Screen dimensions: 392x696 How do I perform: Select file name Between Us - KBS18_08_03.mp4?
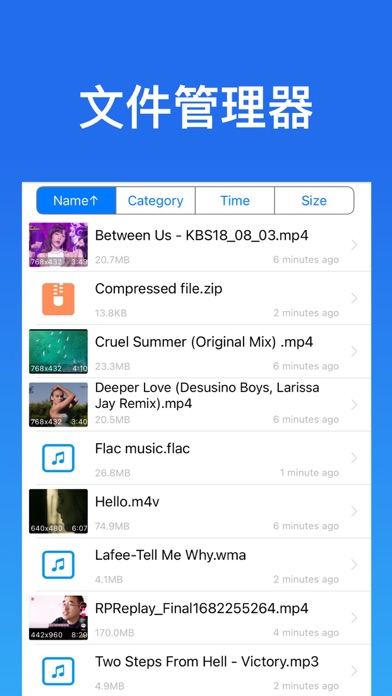coord(202,235)
